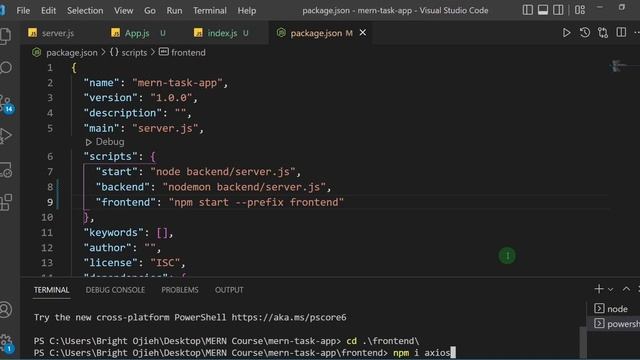Switch to the App.js tab
640x360 pixels.
tap(138, 33)
